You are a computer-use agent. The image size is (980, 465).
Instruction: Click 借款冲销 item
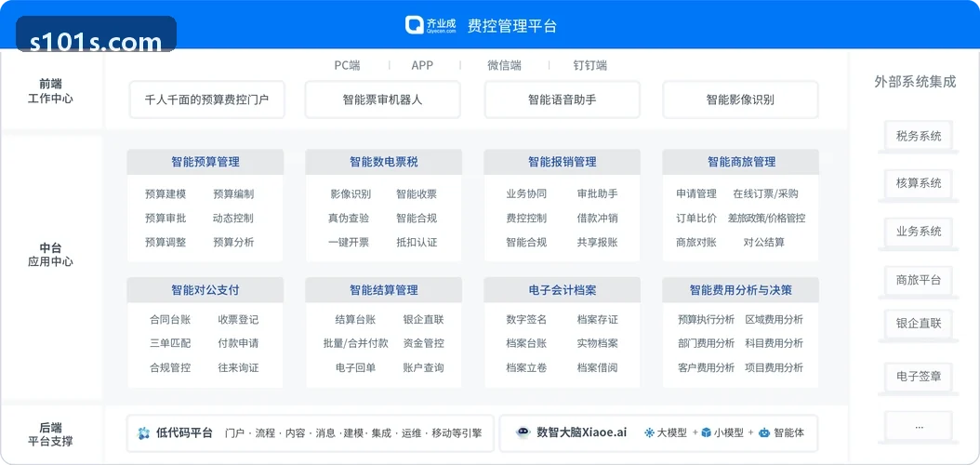coord(598,219)
